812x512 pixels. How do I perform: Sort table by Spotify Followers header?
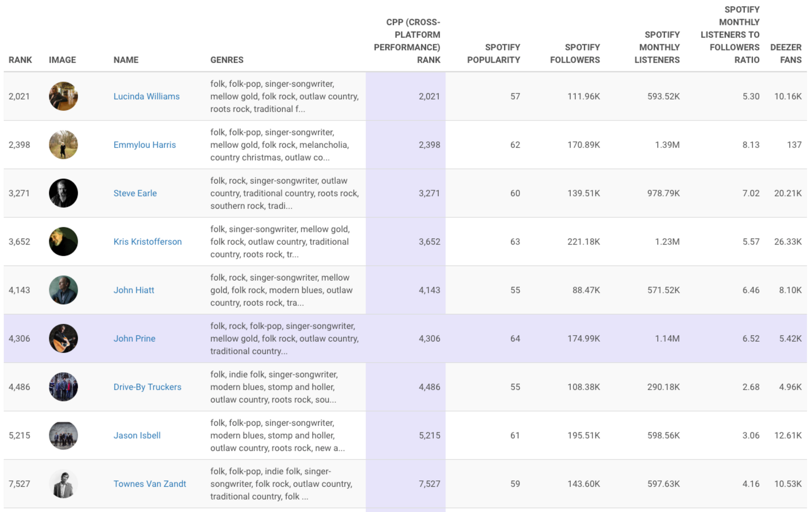[x=574, y=54]
